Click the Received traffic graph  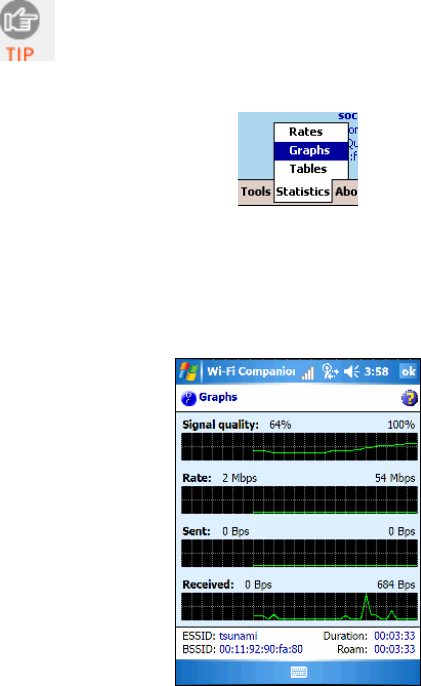point(299,607)
